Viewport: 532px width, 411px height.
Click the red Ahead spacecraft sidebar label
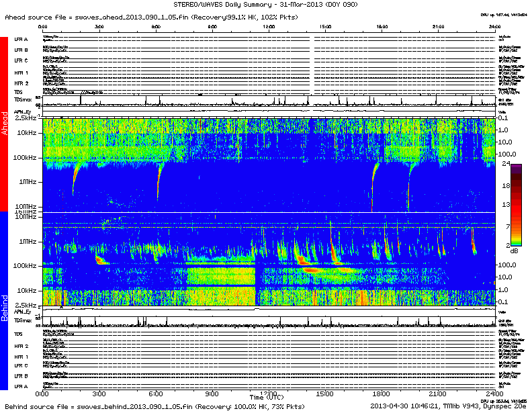click(4, 124)
